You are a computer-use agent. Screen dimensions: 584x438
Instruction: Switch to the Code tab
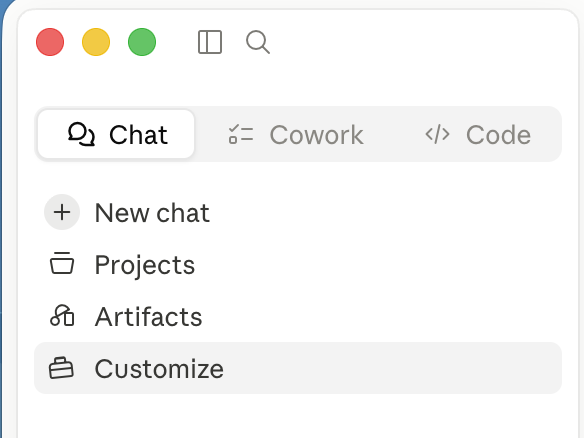tap(478, 134)
